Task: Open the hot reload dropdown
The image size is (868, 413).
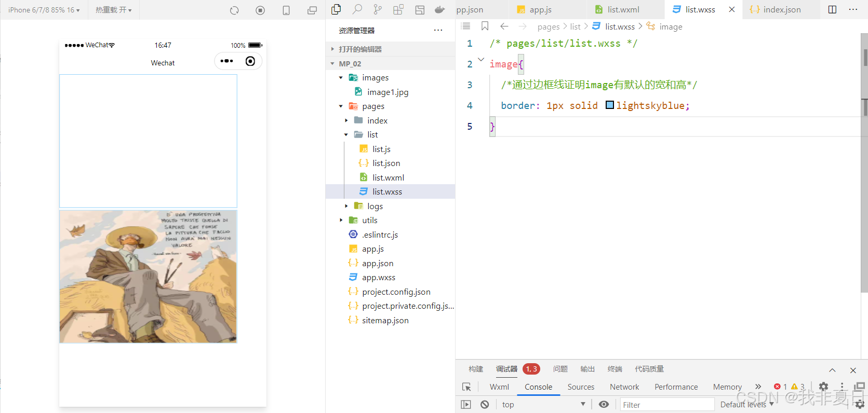Action: coord(114,10)
